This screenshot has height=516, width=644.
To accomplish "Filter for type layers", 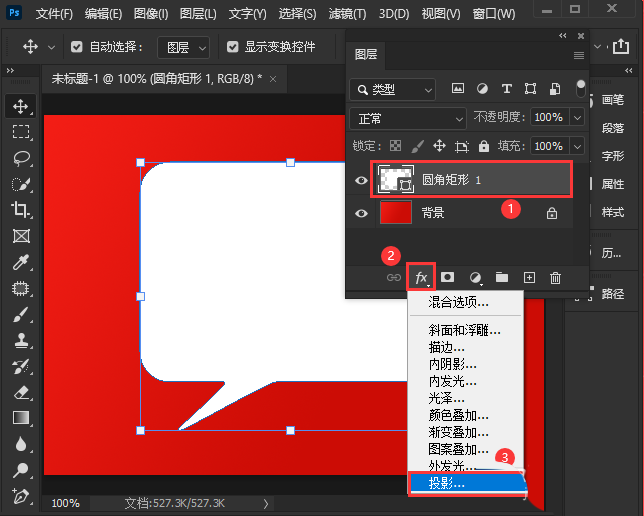I will pos(507,88).
